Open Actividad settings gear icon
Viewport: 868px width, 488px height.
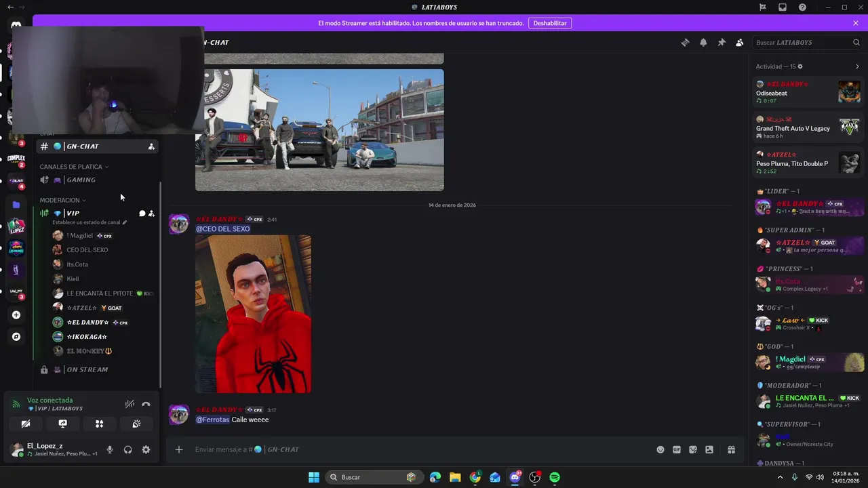(800, 66)
